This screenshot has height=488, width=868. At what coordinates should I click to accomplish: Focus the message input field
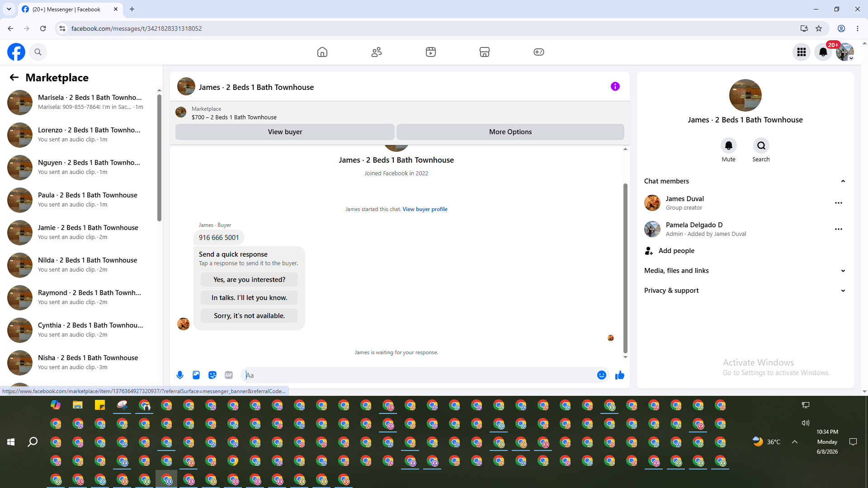[418, 375]
